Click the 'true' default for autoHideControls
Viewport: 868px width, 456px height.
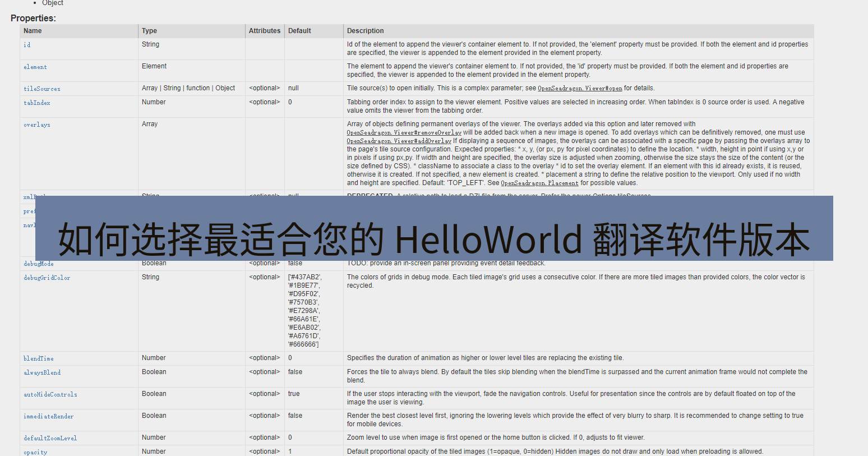point(294,394)
